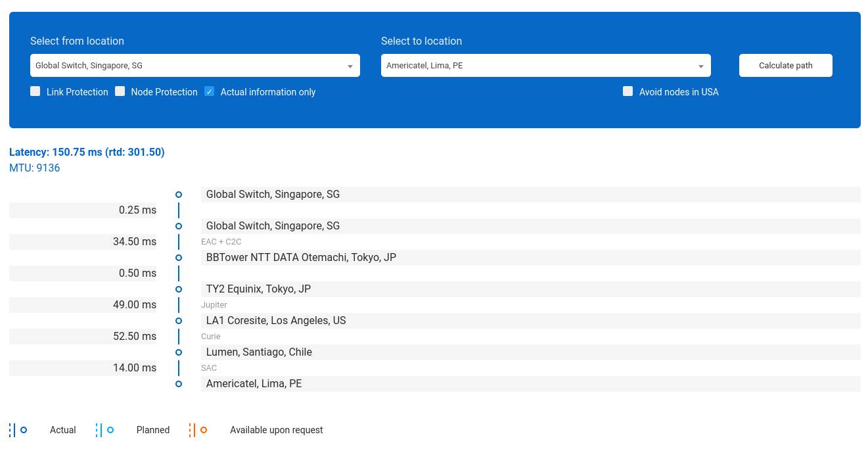Click the Planned legend icon
The height and width of the screenshot is (449, 868).
[x=105, y=430]
